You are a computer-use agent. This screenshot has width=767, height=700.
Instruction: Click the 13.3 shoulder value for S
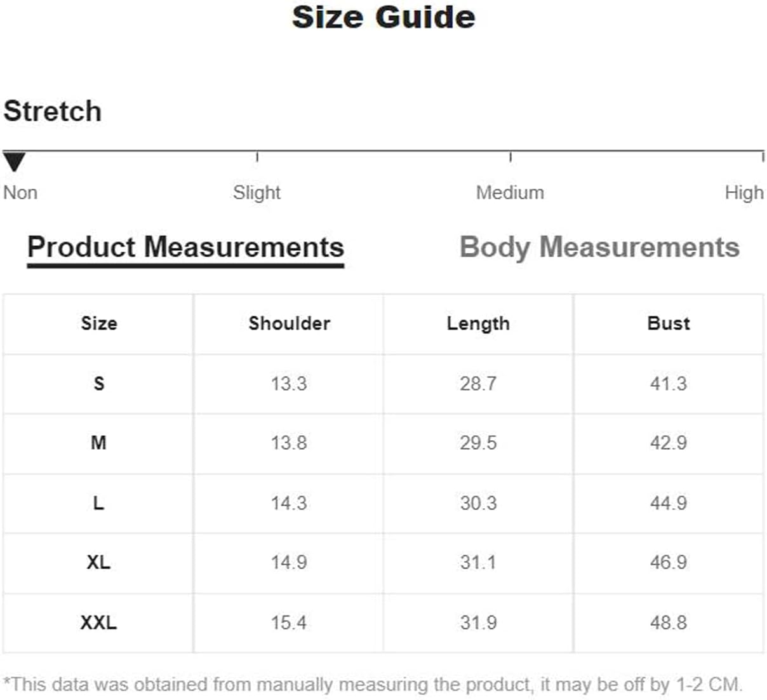(x=289, y=384)
